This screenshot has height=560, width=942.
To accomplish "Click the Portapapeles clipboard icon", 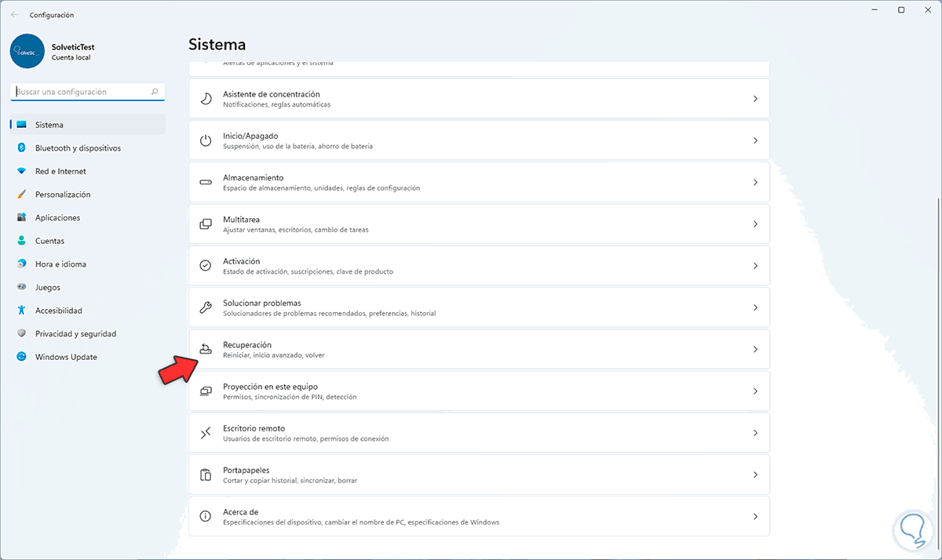I will [206, 475].
